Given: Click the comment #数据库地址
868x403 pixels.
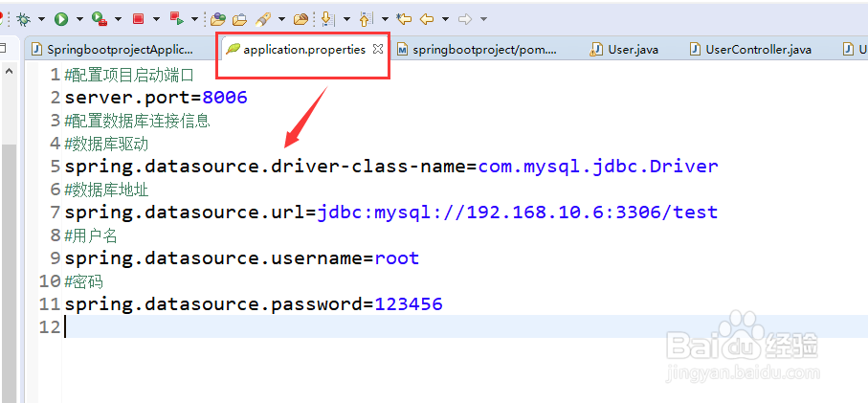Looking at the screenshot, I should tap(106, 190).
